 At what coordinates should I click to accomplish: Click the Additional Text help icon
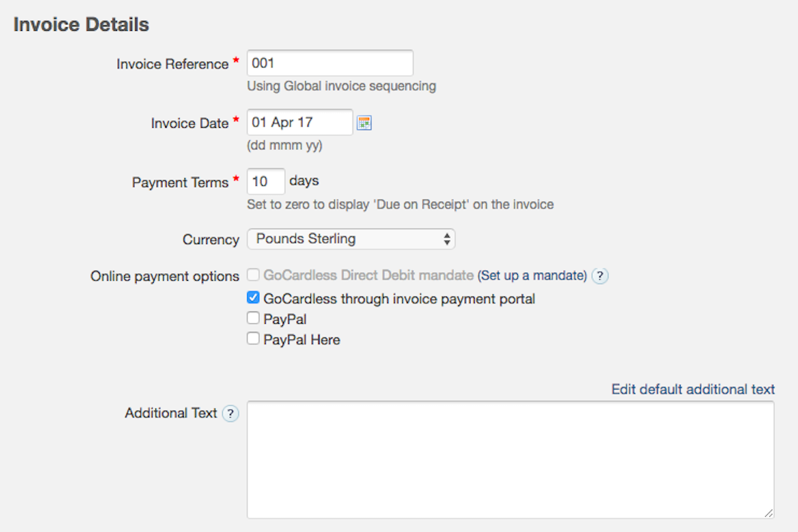(230, 414)
